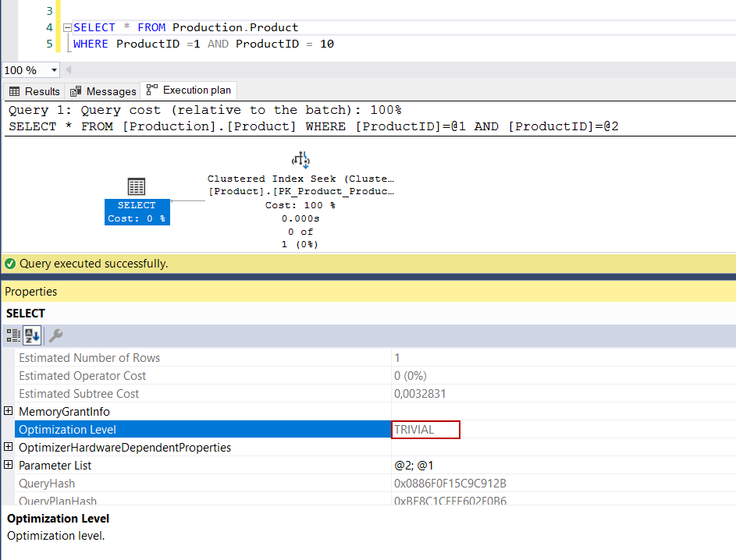Expand the Parameter List property

[9, 465]
